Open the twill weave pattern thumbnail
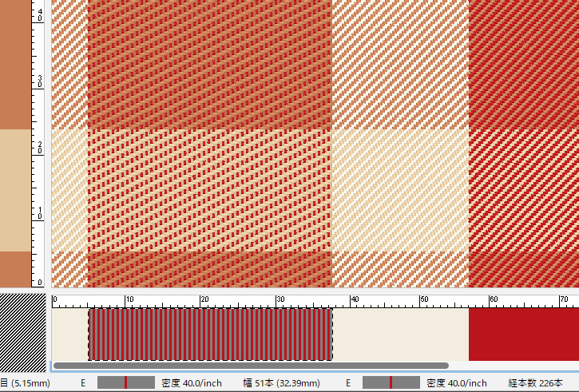 (23, 333)
